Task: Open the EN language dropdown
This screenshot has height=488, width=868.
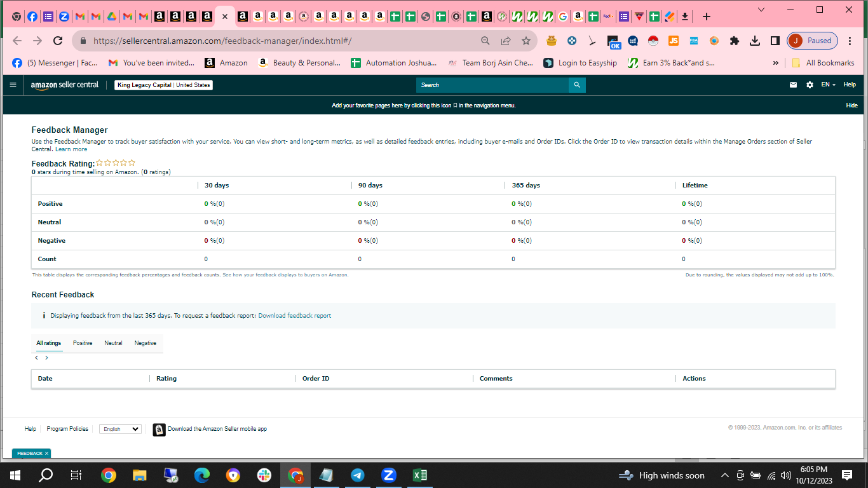Action: (828, 85)
